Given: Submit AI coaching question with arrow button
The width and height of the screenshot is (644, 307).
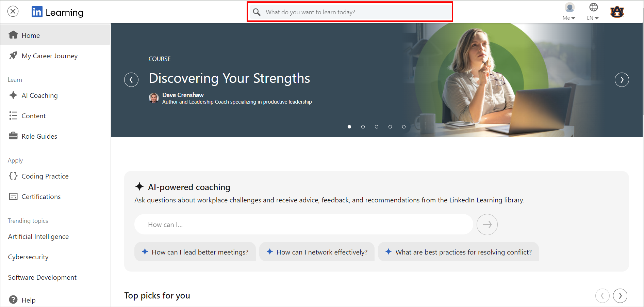Looking at the screenshot, I should 487,225.
